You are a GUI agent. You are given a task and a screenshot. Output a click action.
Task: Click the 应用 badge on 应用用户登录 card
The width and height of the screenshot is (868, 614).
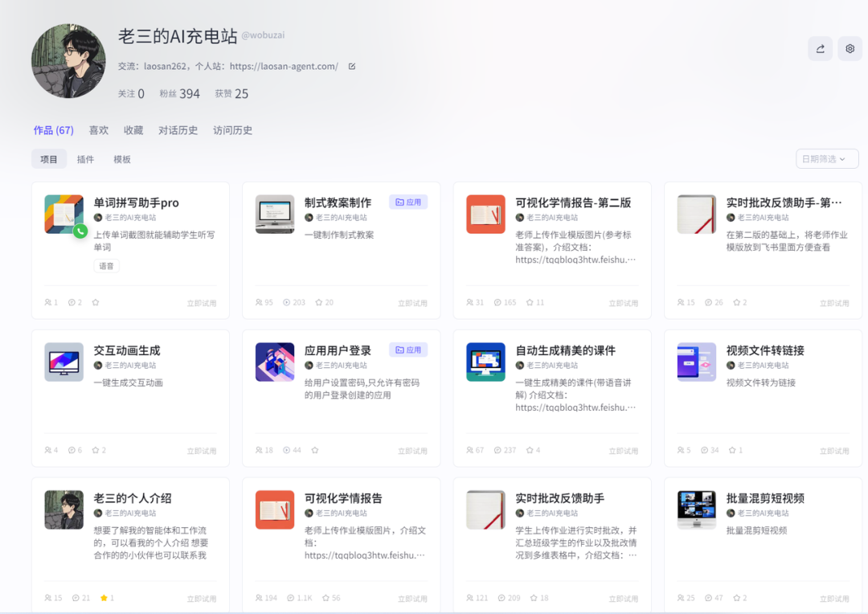(408, 350)
